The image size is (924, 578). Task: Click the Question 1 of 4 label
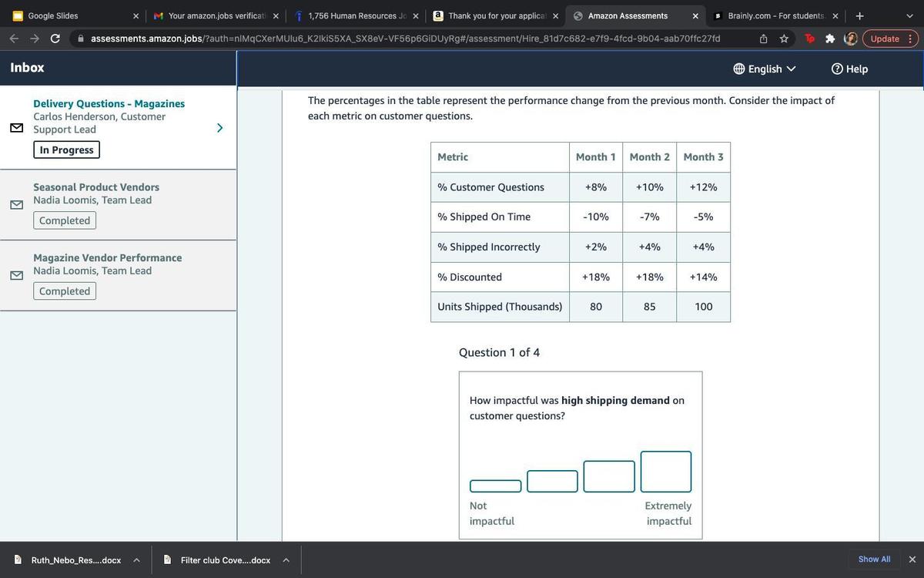(x=499, y=352)
